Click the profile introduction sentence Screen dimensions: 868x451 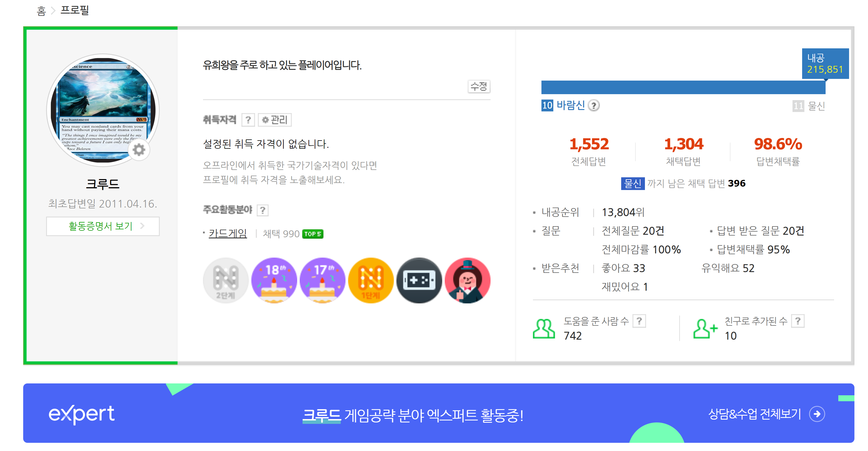click(x=282, y=65)
